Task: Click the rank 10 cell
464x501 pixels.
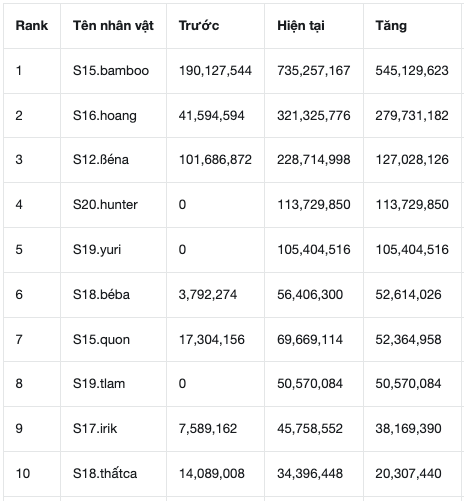Action: coord(32,474)
